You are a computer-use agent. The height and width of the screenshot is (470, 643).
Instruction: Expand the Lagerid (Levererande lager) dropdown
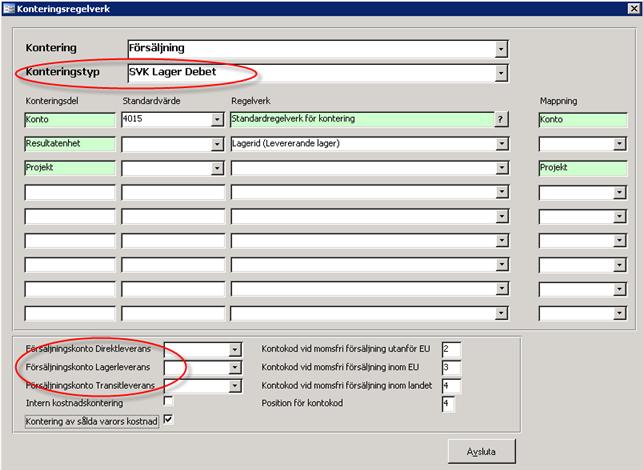[501, 144]
